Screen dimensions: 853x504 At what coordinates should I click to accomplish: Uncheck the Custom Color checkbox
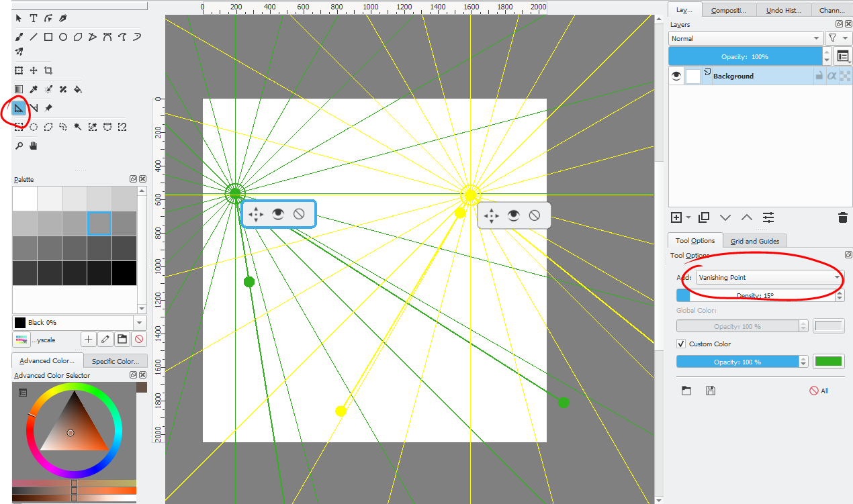coord(681,344)
